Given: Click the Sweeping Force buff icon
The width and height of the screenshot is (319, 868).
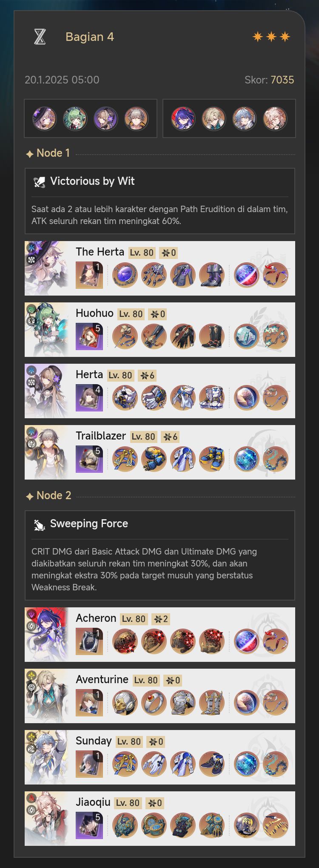Looking at the screenshot, I should 39,525.
